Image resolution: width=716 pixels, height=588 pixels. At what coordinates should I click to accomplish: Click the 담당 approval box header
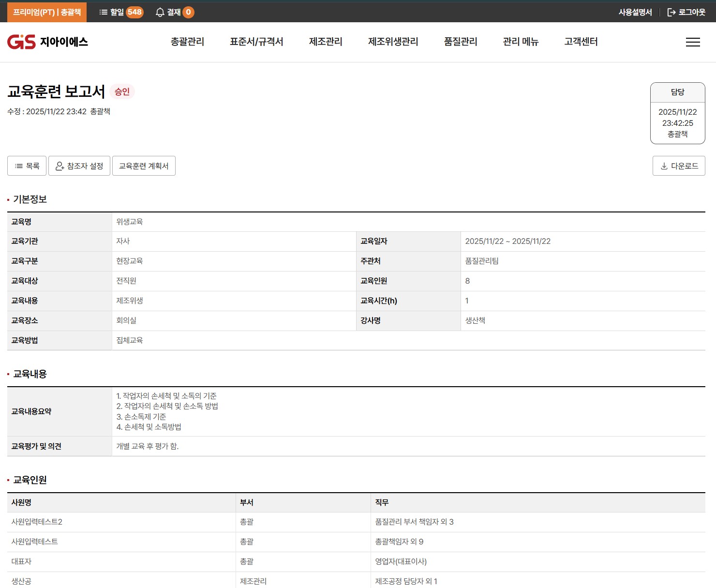[678, 92]
